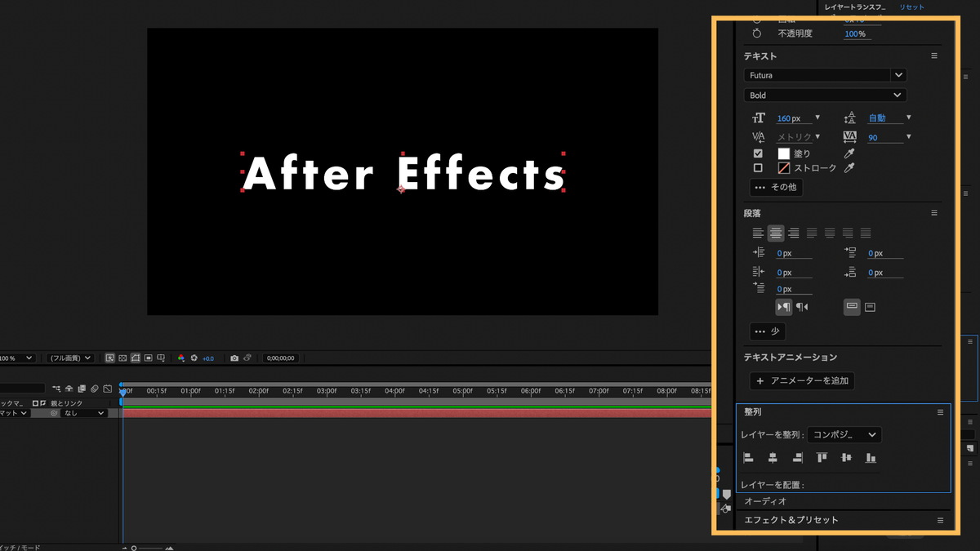Click the timeline zoom slider at bottom
This screenshot has height=551, width=980.
pyautogui.click(x=149, y=548)
